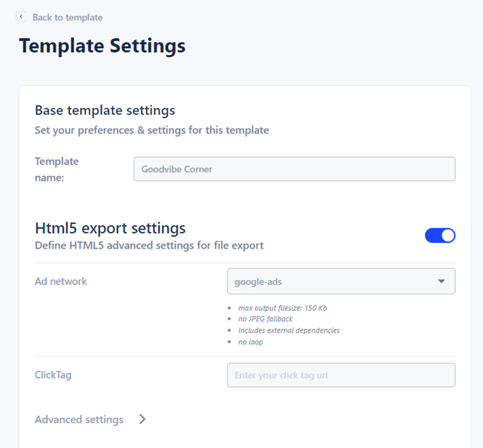Open the Ad network google-ads dropdown
The height and width of the screenshot is (448, 483).
341,281
